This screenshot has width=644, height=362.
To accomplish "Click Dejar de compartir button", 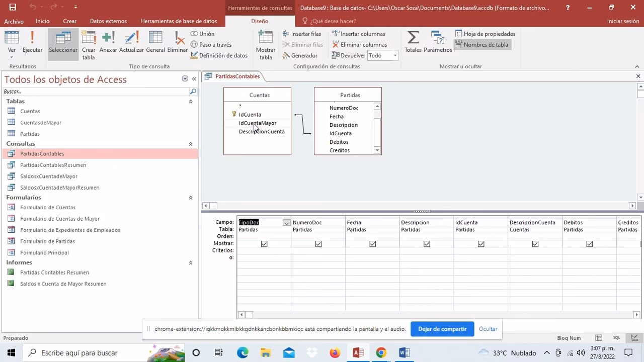I will (x=442, y=329).
